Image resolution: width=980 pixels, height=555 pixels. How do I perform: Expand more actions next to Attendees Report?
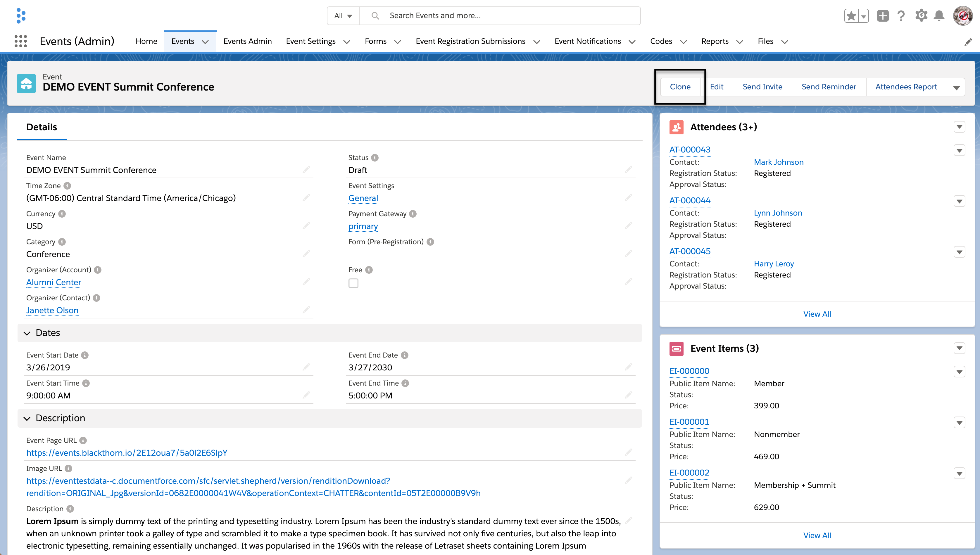click(x=956, y=88)
